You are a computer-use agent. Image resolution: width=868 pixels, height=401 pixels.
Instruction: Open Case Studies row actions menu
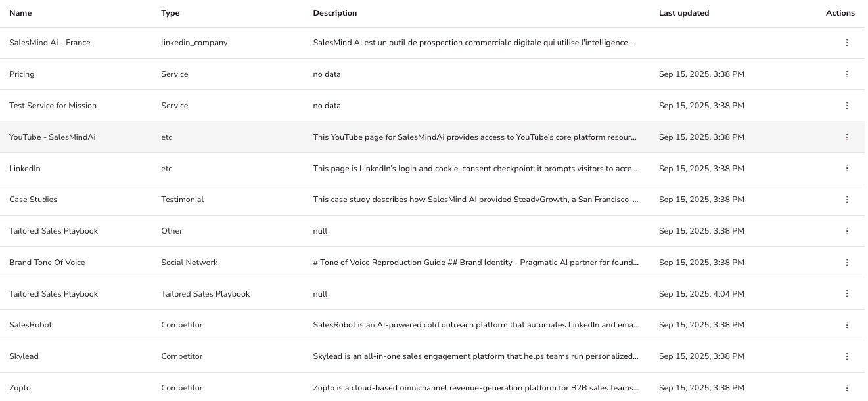tap(846, 200)
